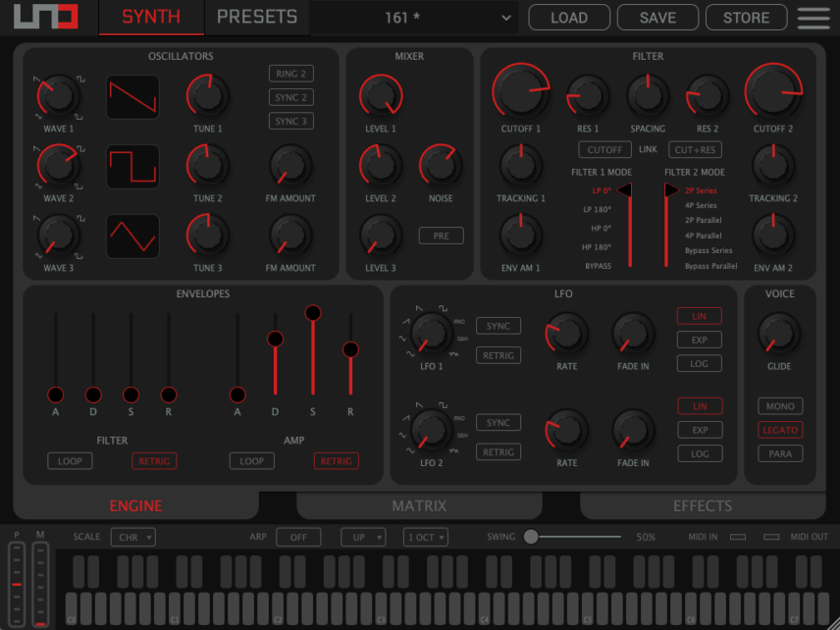Expand the CHR scale dropdown
The width and height of the screenshot is (840, 630).
[132, 537]
